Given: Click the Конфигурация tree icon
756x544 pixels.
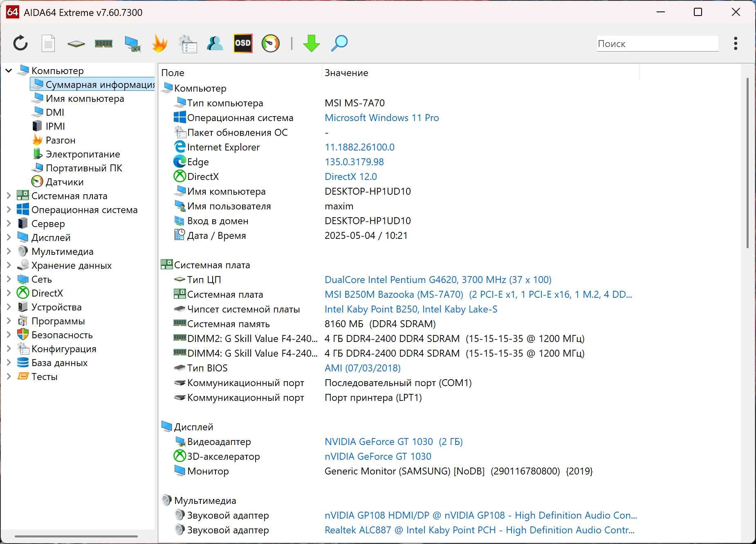Looking at the screenshot, I should (x=22, y=349).
